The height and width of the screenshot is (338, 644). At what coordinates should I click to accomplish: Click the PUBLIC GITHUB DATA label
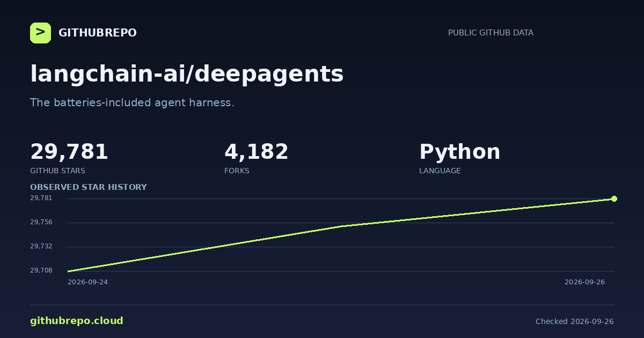coord(491,33)
